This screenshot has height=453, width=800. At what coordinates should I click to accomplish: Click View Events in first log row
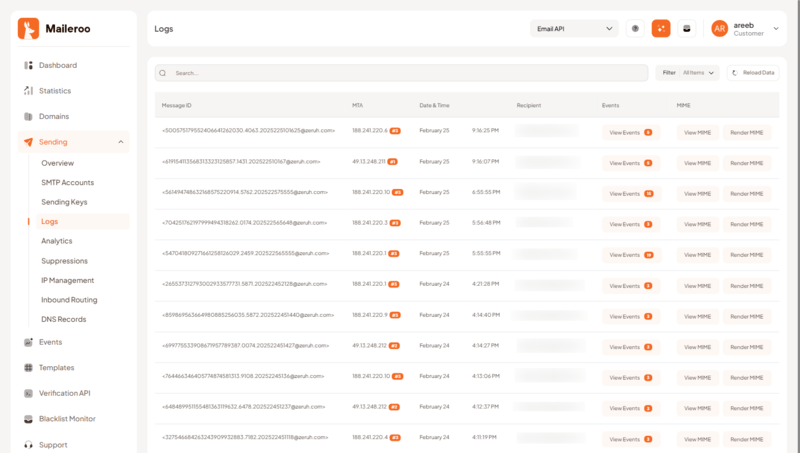pos(628,132)
